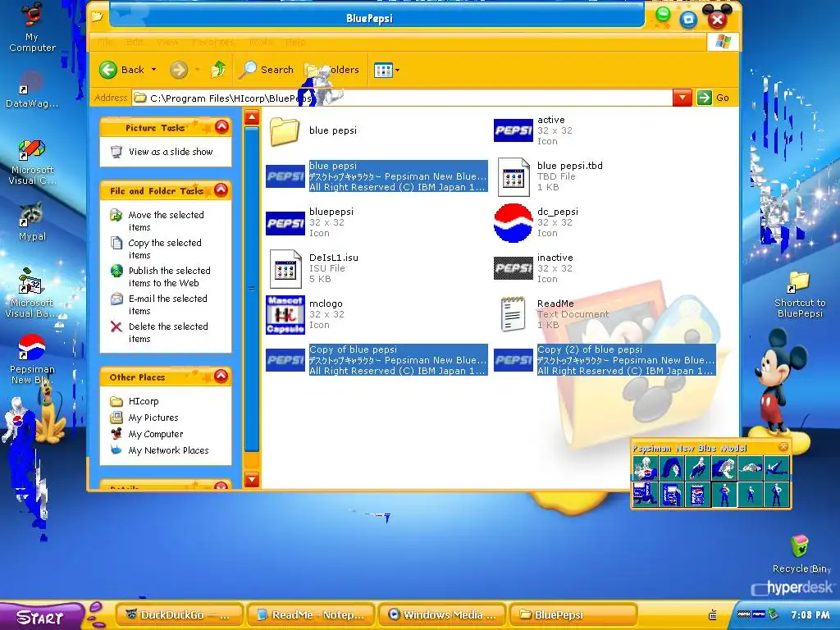Click into the Address path field

click(402, 98)
